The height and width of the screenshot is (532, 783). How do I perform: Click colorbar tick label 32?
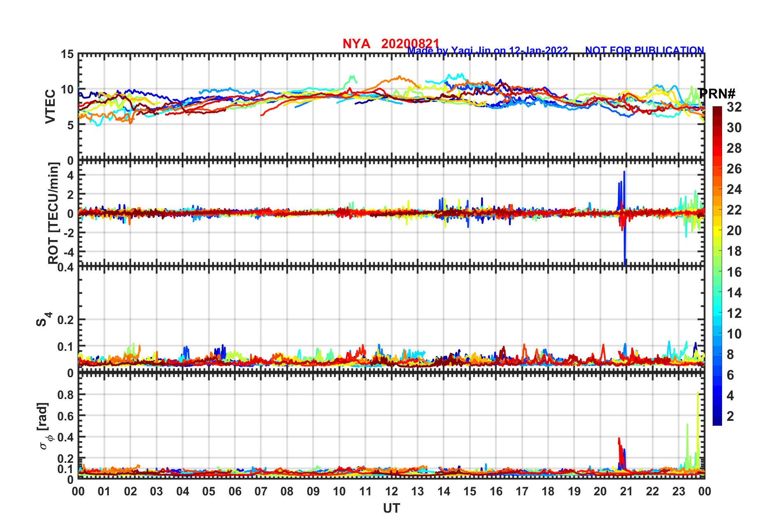(x=734, y=107)
